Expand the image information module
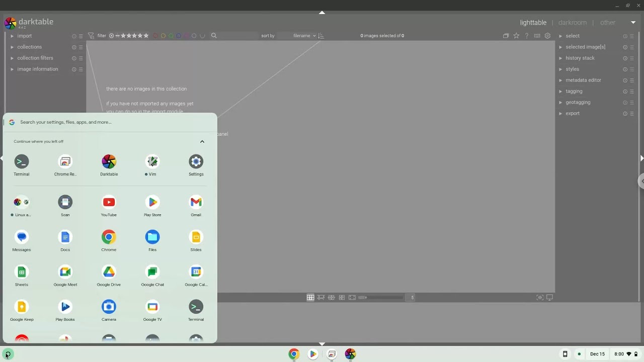Viewport: 644px width, 362px height. (38, 69)
